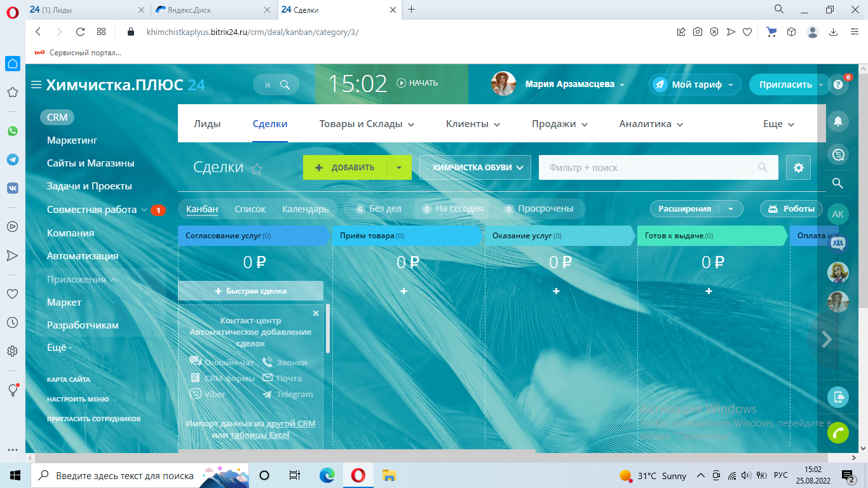Open the ХИМЧИСТКА ОБУВИ pipeline dropdown
The width and height of the screenshot is (868, 488).
point(475,168)
